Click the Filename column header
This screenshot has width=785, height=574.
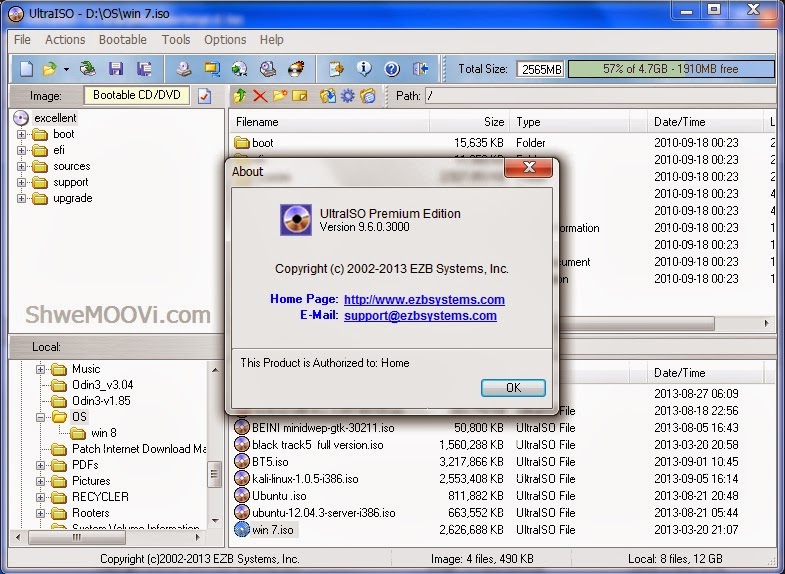[x=329, y=122]
